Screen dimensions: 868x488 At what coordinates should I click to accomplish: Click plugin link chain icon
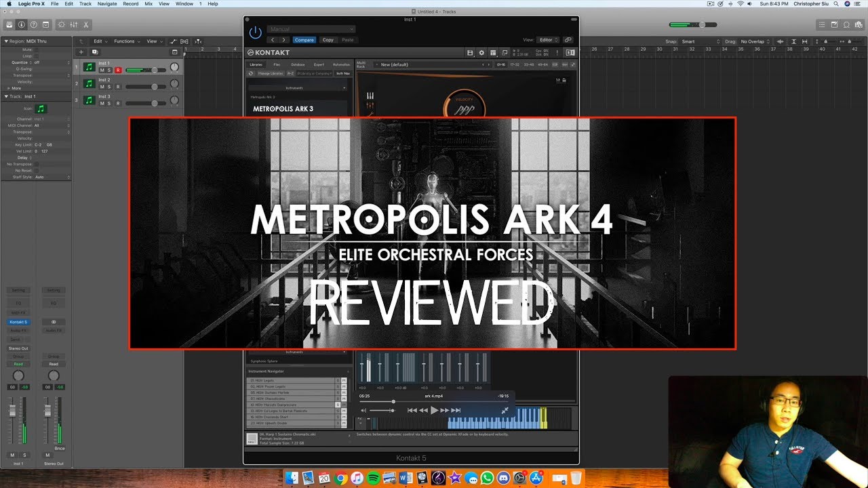(568, 40)
